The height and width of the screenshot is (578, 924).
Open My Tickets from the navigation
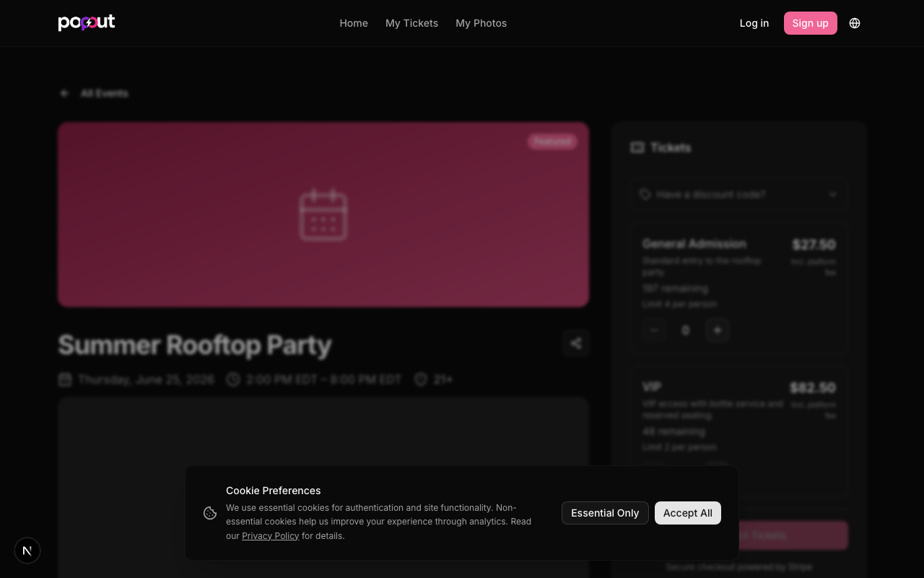click(x=411, y=23)
